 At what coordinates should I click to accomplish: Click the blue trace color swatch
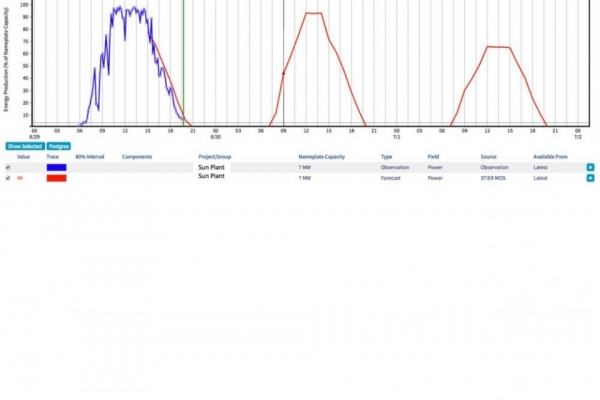pyautogui.click(x=56, y=167)
